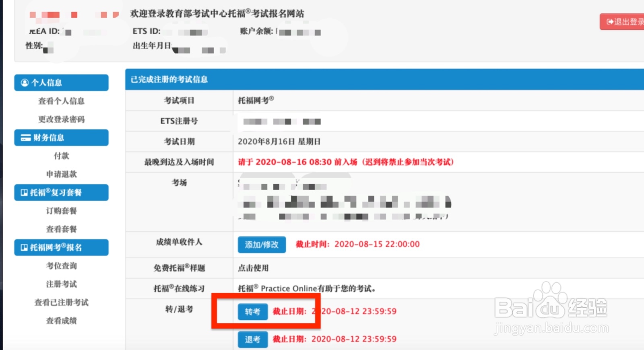Select 注册考试 in the sidebar
Screen dimensions: 644x350
(x=61, y=284)
